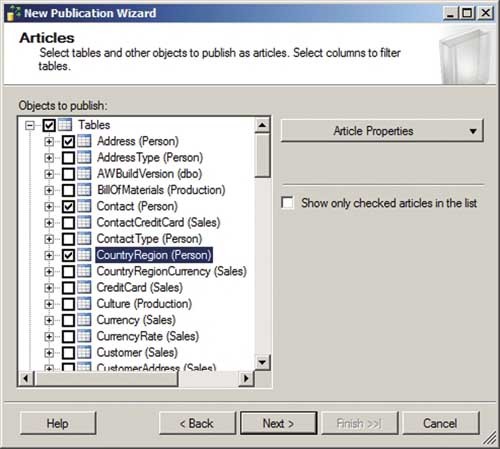Click the Address (Person) table icon
Viewport: 500px width, 449px height.
[84, 141]
